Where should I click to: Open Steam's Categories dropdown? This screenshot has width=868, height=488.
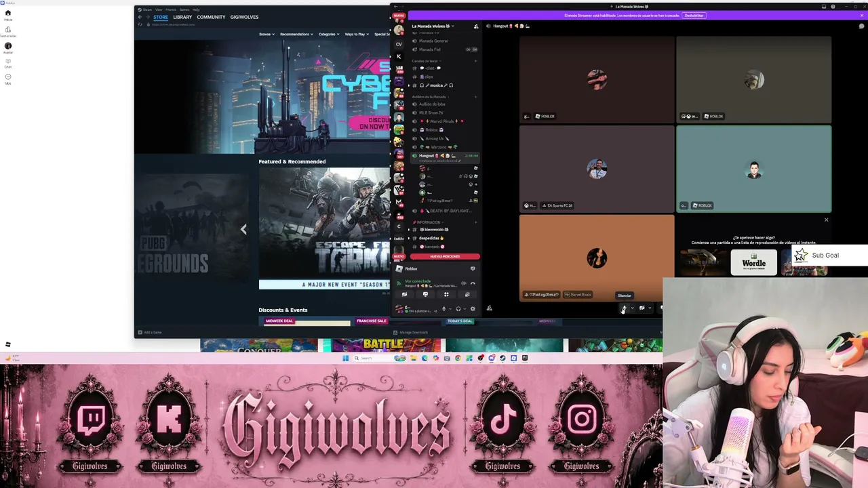coord(329,34)
